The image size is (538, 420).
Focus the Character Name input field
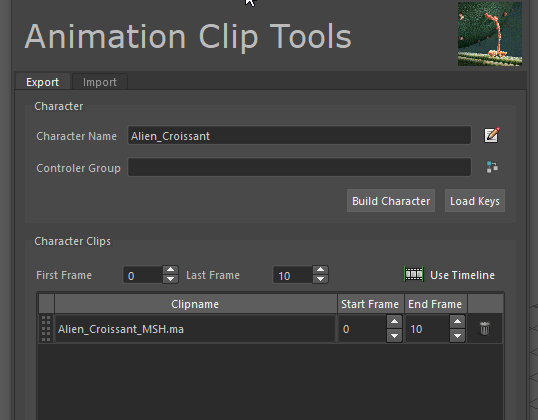click(299, 135)
